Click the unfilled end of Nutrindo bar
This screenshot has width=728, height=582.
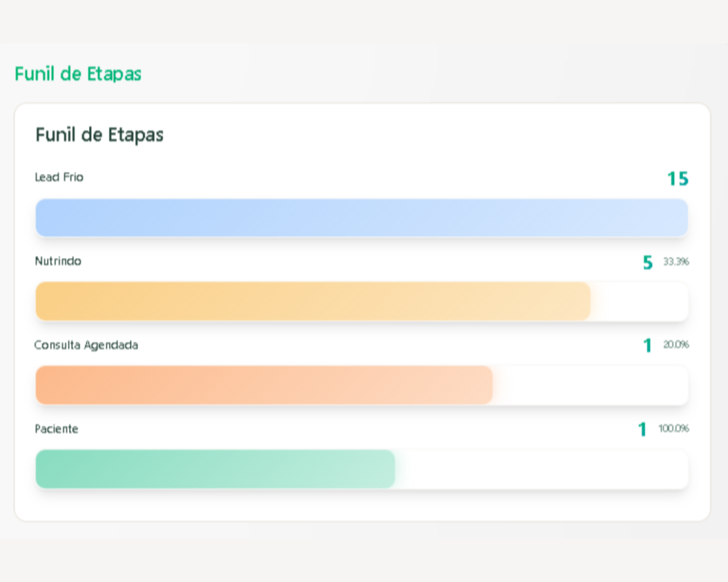coord(639,301)
